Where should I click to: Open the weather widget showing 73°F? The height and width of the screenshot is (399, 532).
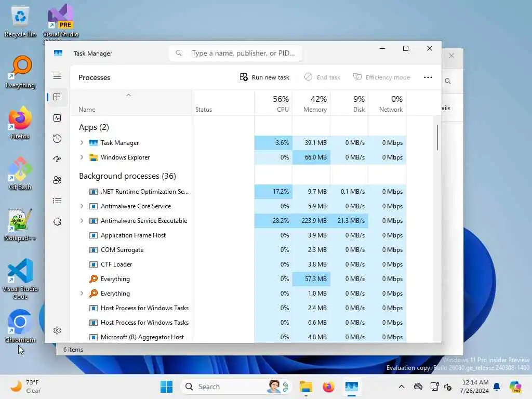(x=25, y=387)
